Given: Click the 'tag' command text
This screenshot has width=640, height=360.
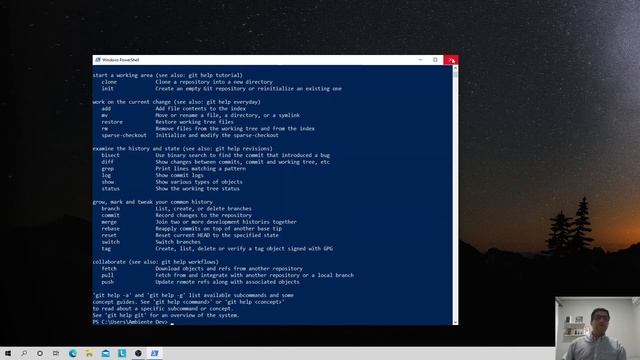Looking at the screenshot, I should 106,249.
